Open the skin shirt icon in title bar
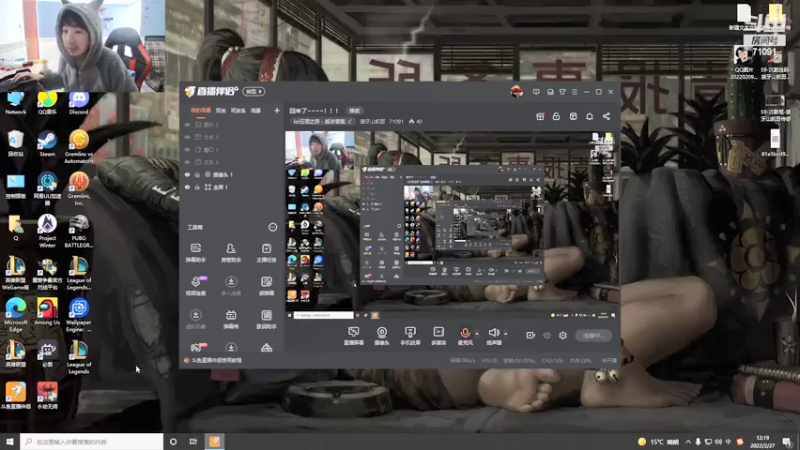This screenshot has height=450, width=800. coord(562,92)
